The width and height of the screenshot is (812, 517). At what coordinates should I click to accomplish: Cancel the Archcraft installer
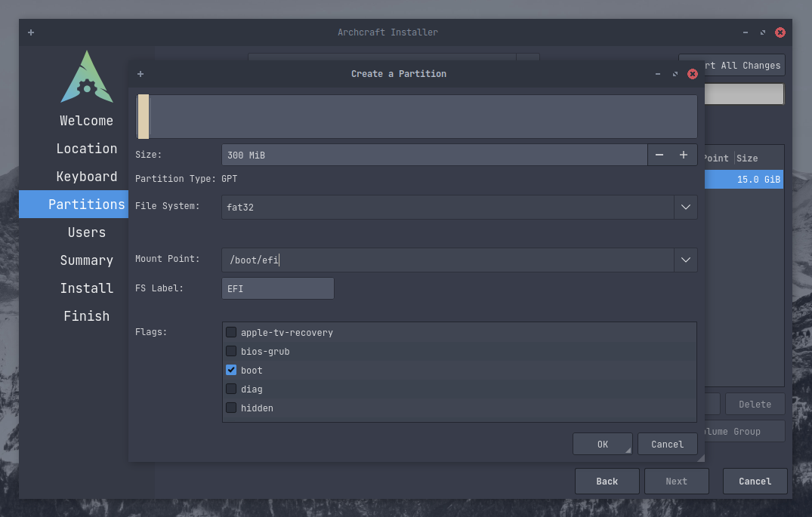pyautogui.click(x=755, y=482)
